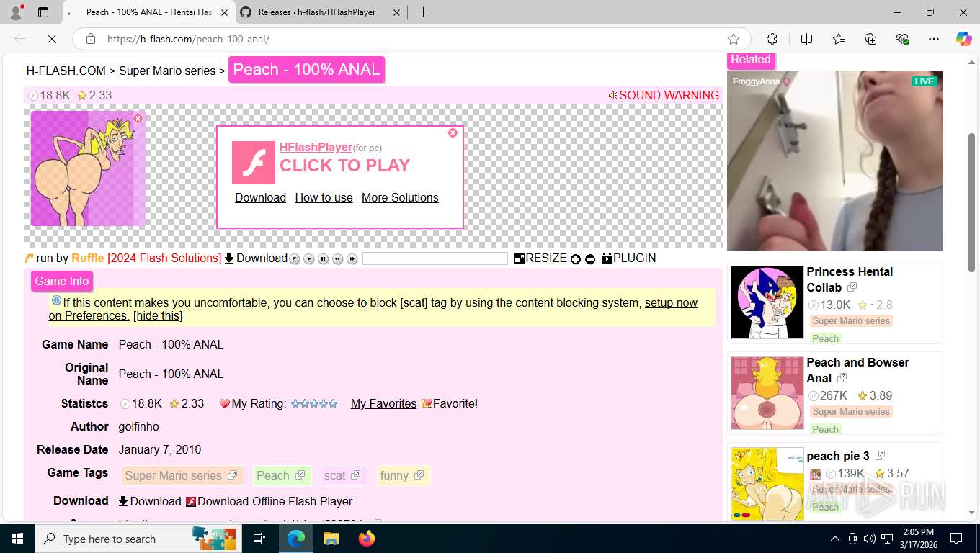Screen dimensions: 980x553
Task: Open the HFlashPlayer link
Action: pyautogui.click(x=316, y=147)
